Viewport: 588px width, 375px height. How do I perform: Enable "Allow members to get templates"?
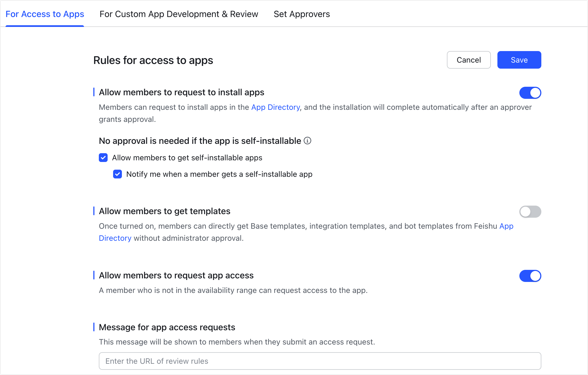click(x=530, y=212)
